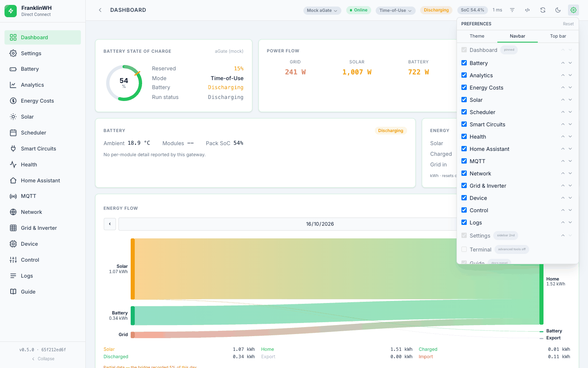Image resolution: width=588 pixels, height=368 pixels.
Task: Go to Energy Costs in the sidebar
Action: 42,101
